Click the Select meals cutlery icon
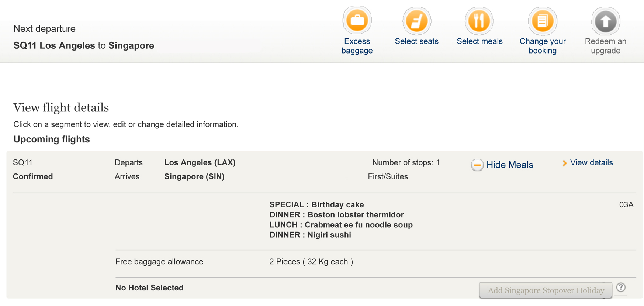This screenshot has width=644, height=306. click(x=479, y=21)
